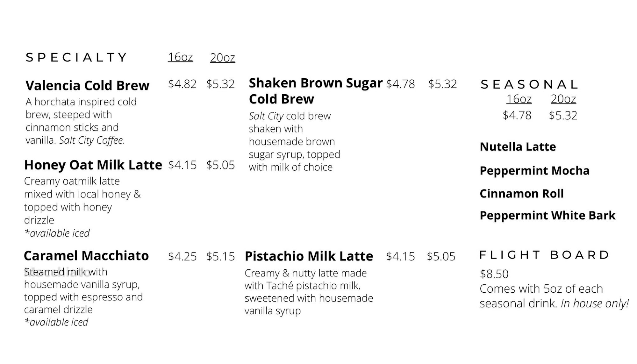Click the SPECIALTY section heading
Screen dimensions: 637x364
[76, 58]
